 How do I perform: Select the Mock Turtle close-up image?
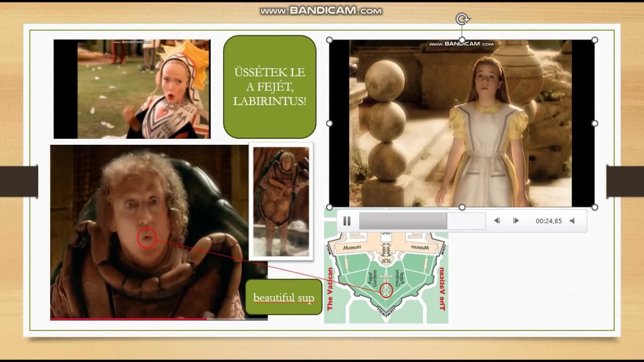click(x=159, y=232)
